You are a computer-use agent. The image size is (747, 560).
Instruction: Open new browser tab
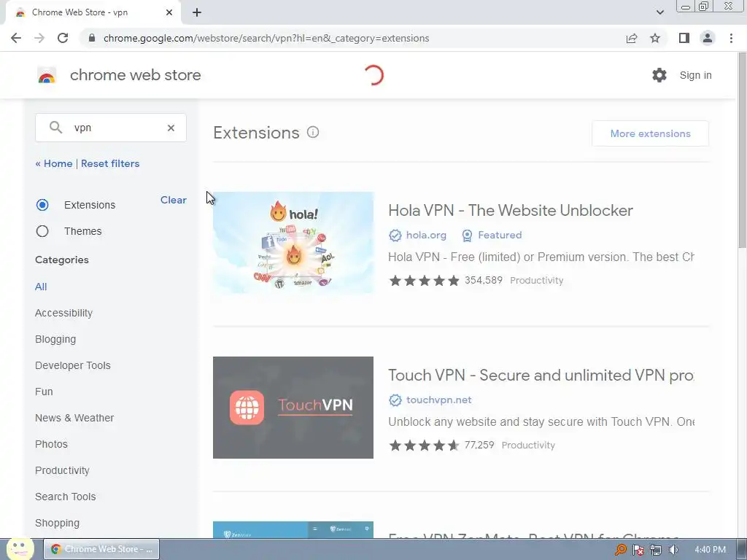coord(197,12)
